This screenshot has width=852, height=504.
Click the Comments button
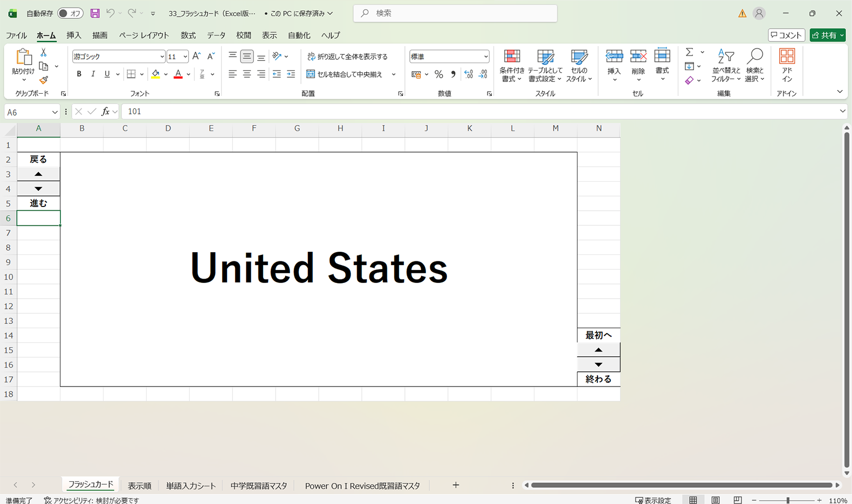[x=786, y=36]
